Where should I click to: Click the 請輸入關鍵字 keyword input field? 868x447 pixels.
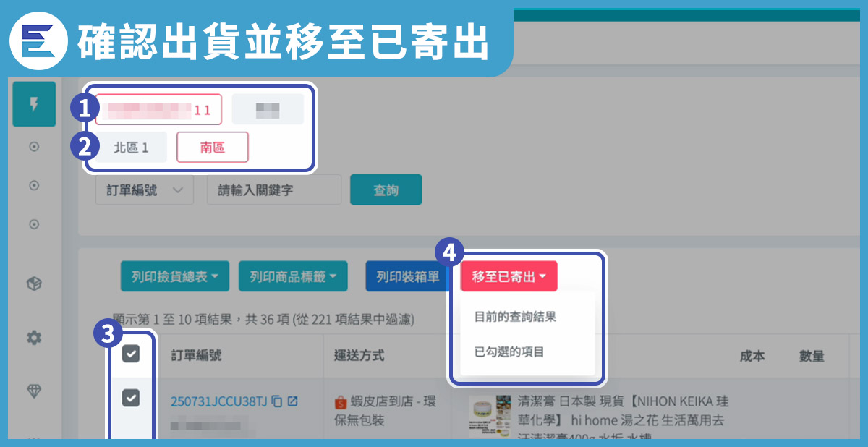click(x=273, y=190)
